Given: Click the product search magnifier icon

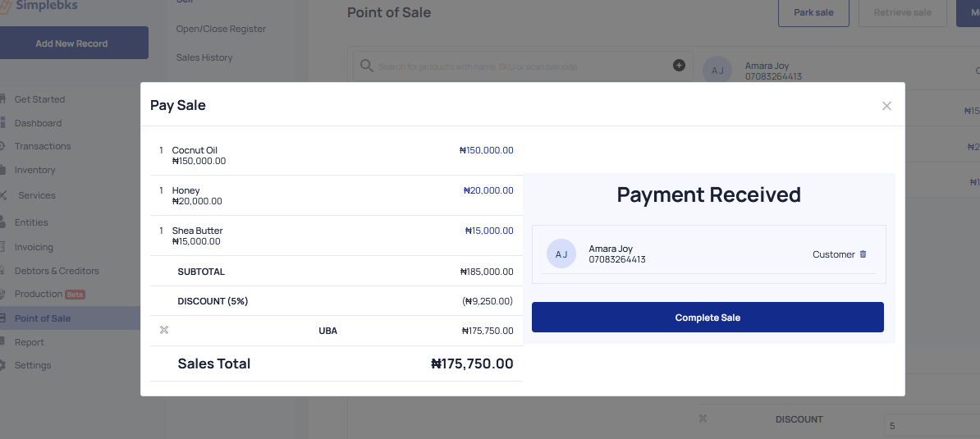Looking at the screenshot, I should pyautogui.click(x=367, y=66).
